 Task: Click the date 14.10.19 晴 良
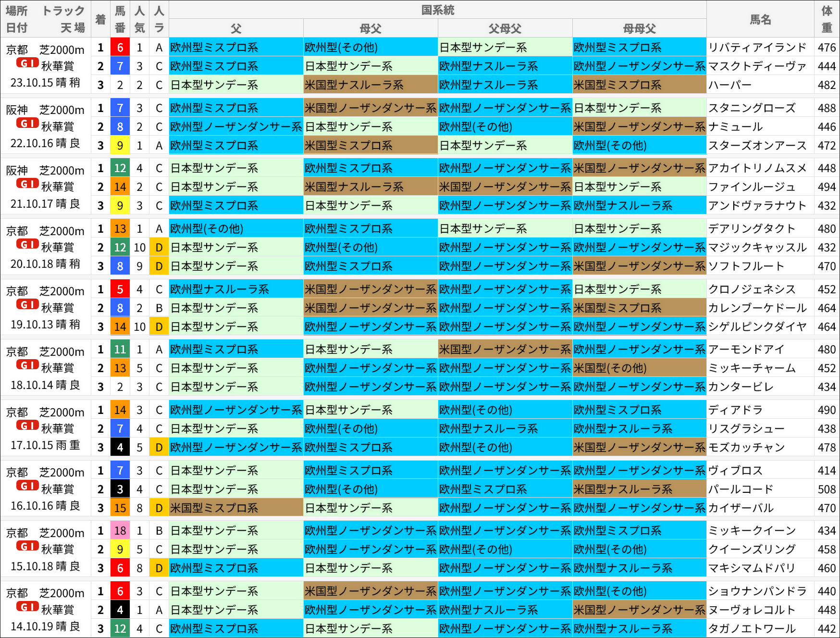[45, 626]
